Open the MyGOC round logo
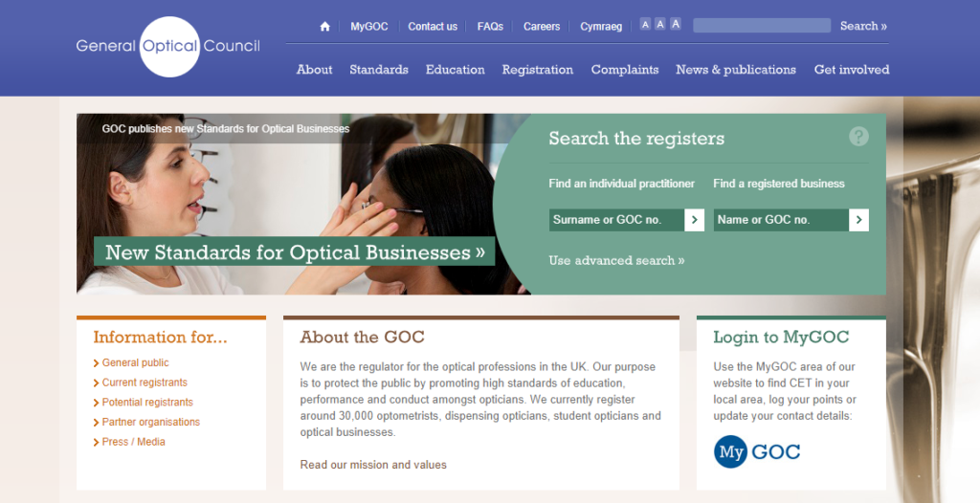The height and width of the screenshot is (503, 980). (x=757, y=451)
